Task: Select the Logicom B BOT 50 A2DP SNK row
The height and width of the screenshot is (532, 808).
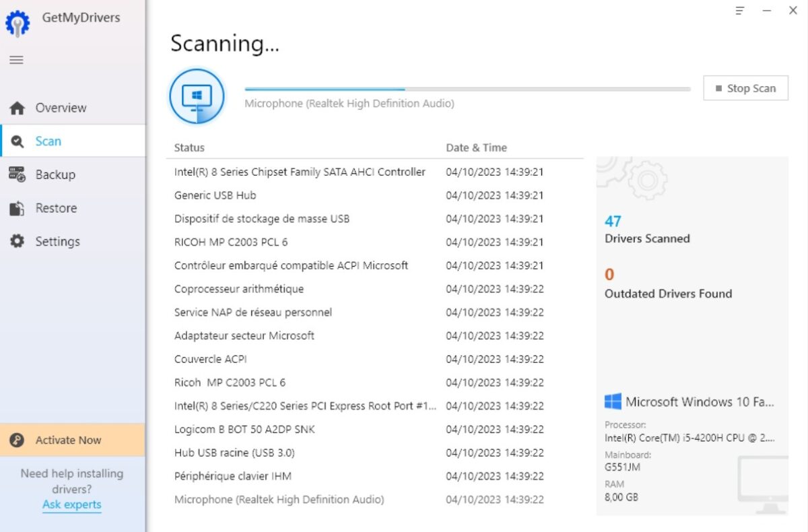Action: 374,429
